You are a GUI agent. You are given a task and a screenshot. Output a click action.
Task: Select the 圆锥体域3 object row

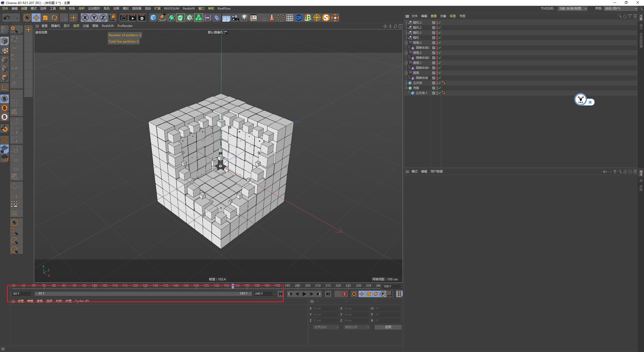[423, 48]
